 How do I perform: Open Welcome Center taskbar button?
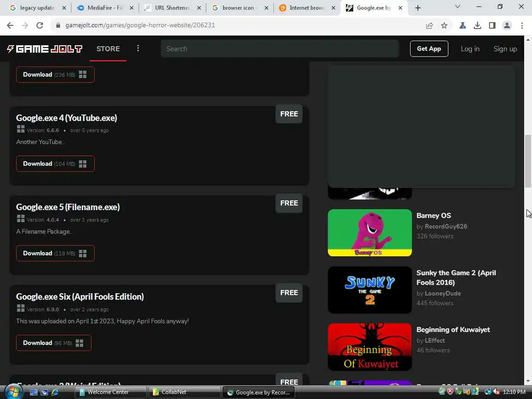(111, 392)
